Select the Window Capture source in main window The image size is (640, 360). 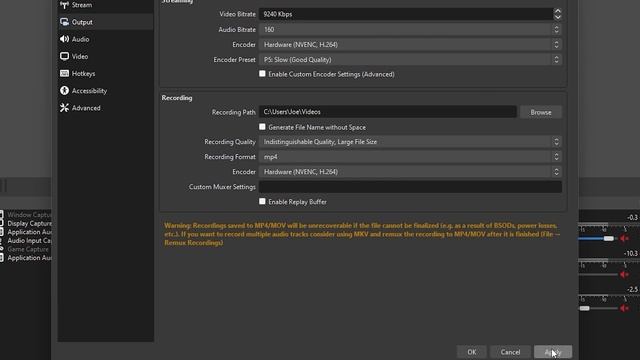(x=29, y=215)
